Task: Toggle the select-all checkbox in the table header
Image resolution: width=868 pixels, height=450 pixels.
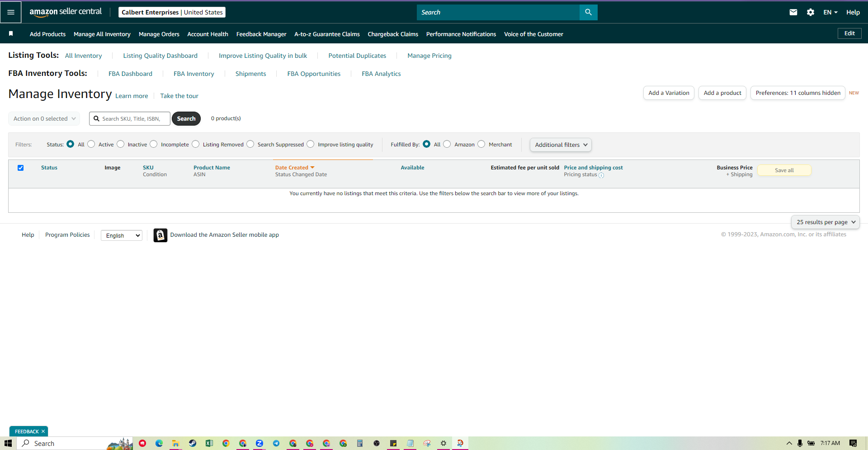Action: coord(20,168)
